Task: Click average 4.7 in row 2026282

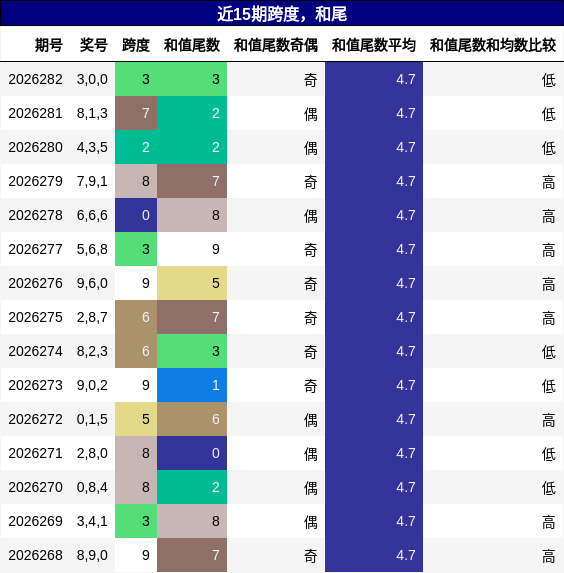Action: [374, 79]
